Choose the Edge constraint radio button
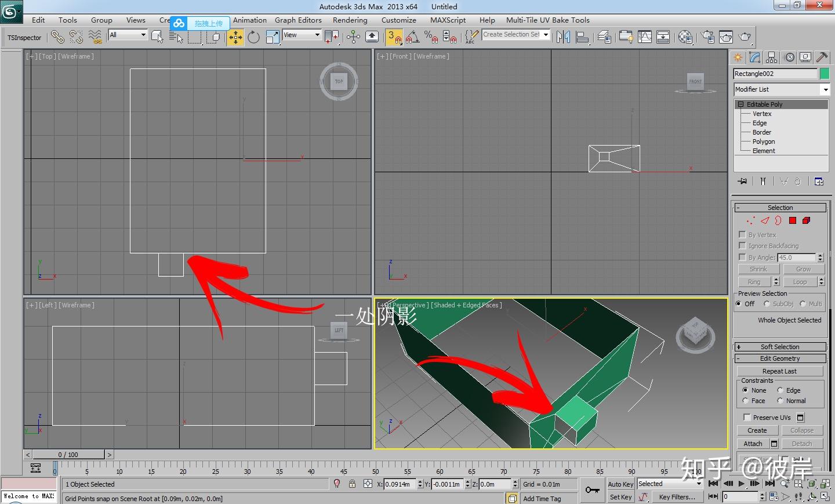 coord(780,390)
